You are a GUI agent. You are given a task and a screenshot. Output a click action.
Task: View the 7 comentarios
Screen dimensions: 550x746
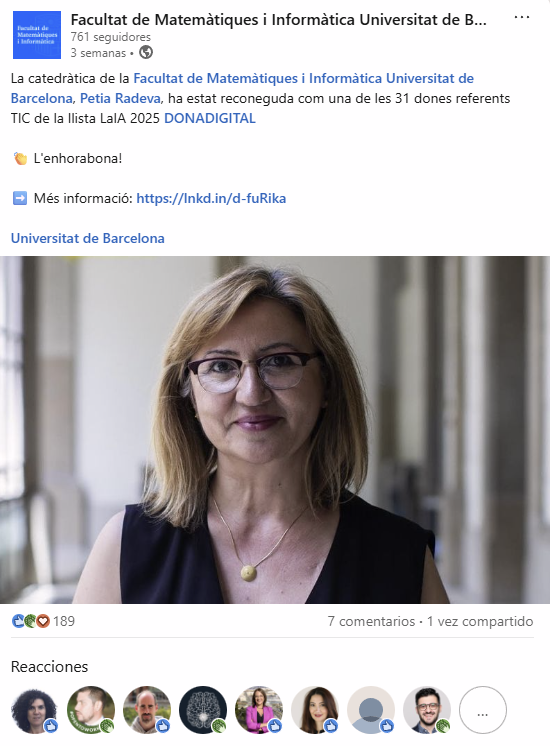tap(371, 621)
